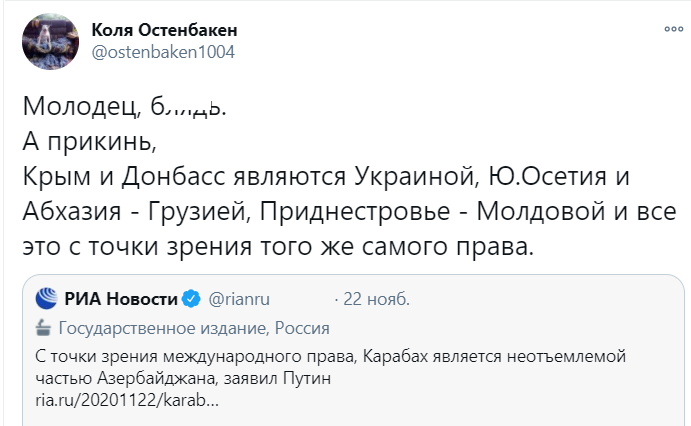Visit the @ostenbaken1004 handle
Screen dimensions: 691x426
pos(163,52)
